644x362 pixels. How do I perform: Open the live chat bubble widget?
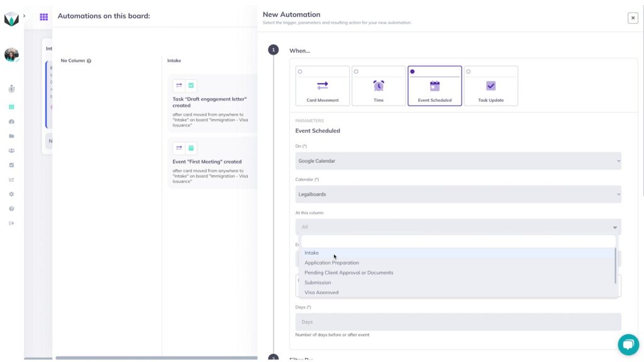click(628, 344)
